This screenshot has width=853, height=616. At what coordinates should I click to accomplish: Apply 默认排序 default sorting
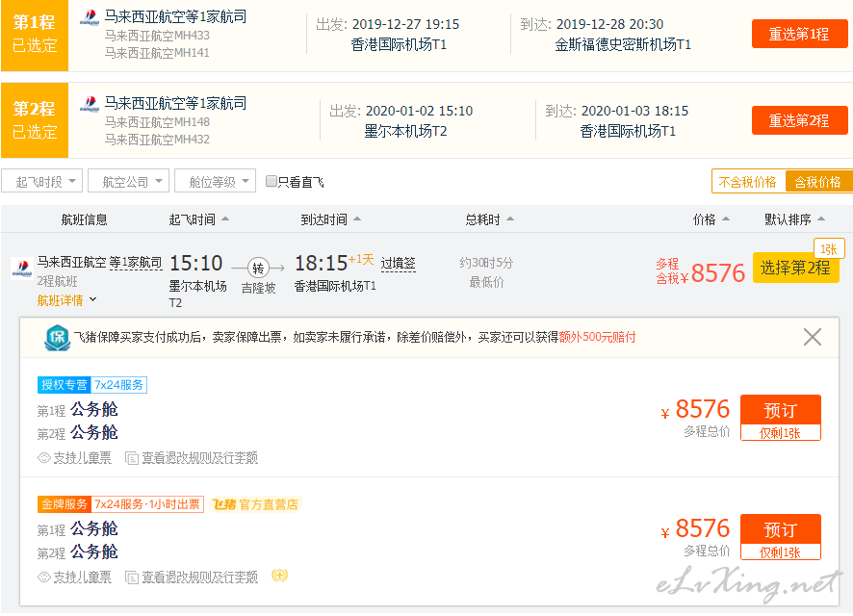[x=794, y=219]
